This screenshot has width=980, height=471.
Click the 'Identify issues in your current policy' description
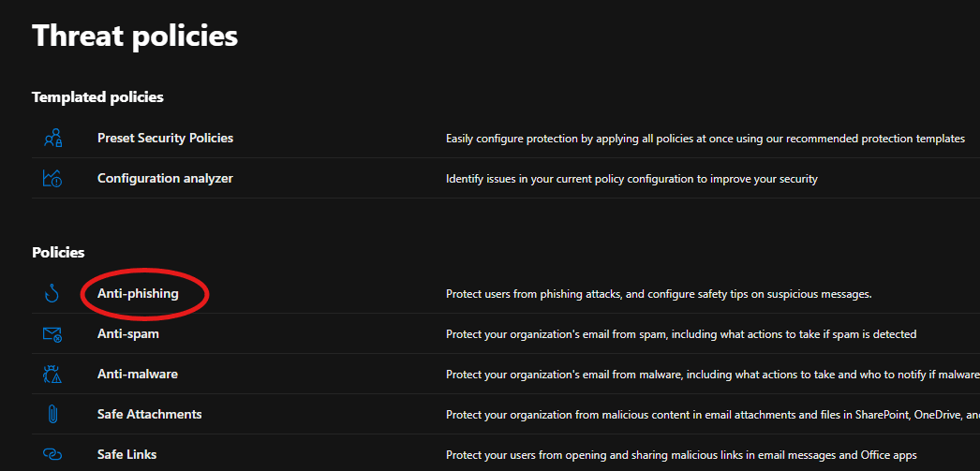point(631,179)
